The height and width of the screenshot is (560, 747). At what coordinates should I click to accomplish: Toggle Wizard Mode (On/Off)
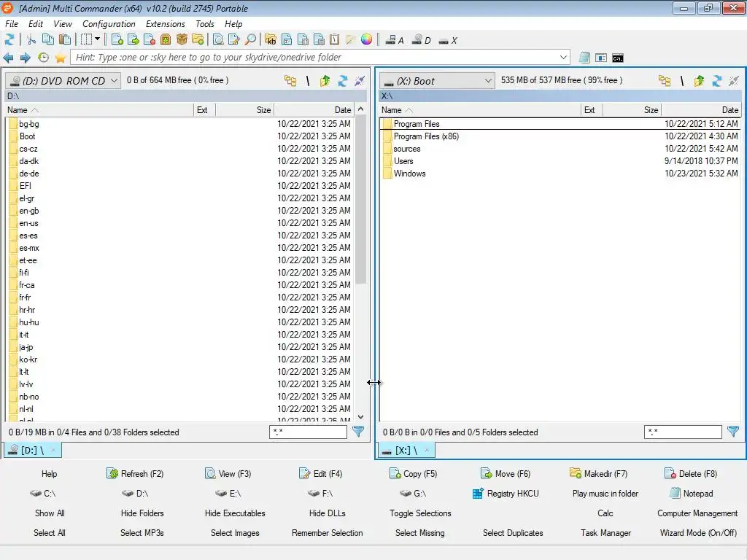[698, 533]
